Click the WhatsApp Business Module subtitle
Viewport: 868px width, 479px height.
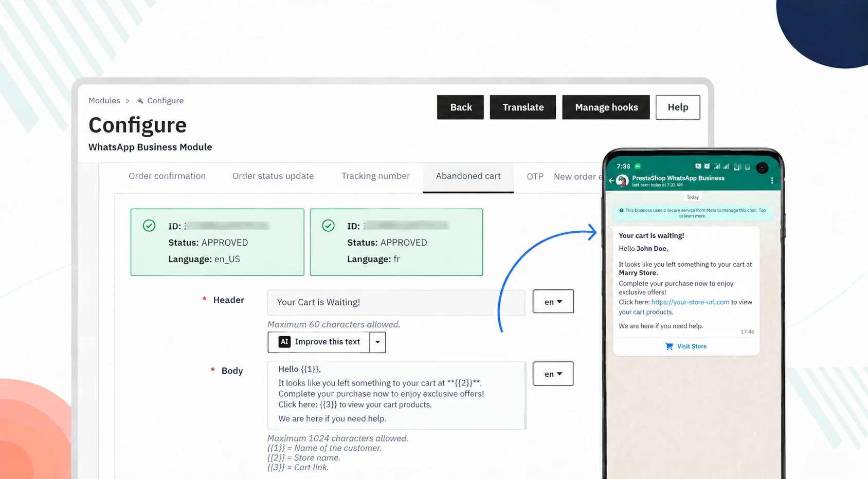150,147
